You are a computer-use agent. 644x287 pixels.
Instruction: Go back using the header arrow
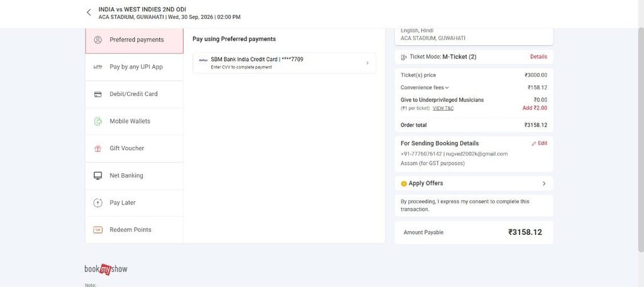pyautogui.click(x=89, y=13)
